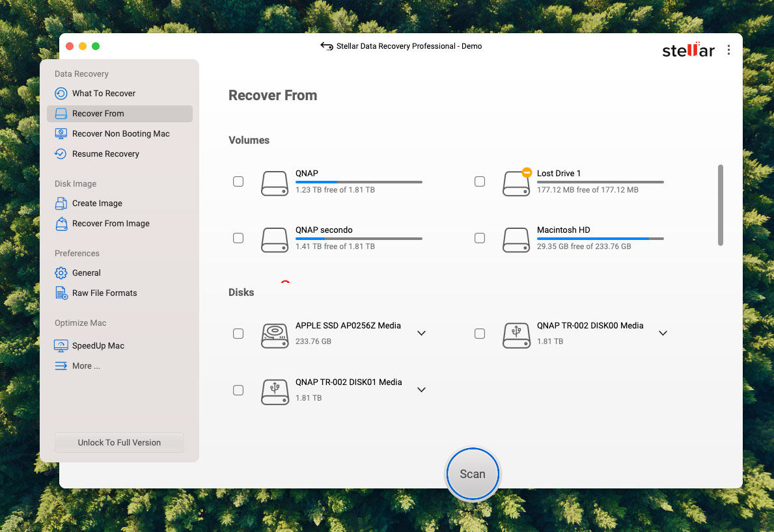Open Recover Non Booting Mac
Image resolution: width=774 pixels, height=532 pixels.
(120, 133)
